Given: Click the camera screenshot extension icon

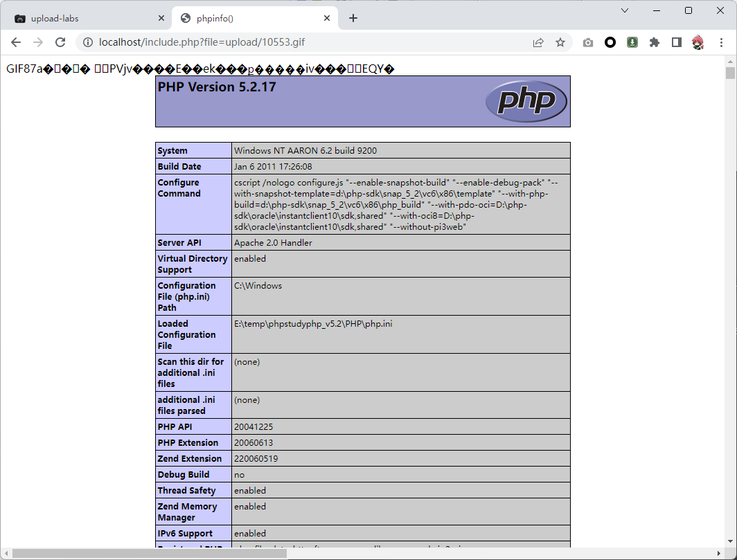Looking at the screenshot, I should (588, 42).
